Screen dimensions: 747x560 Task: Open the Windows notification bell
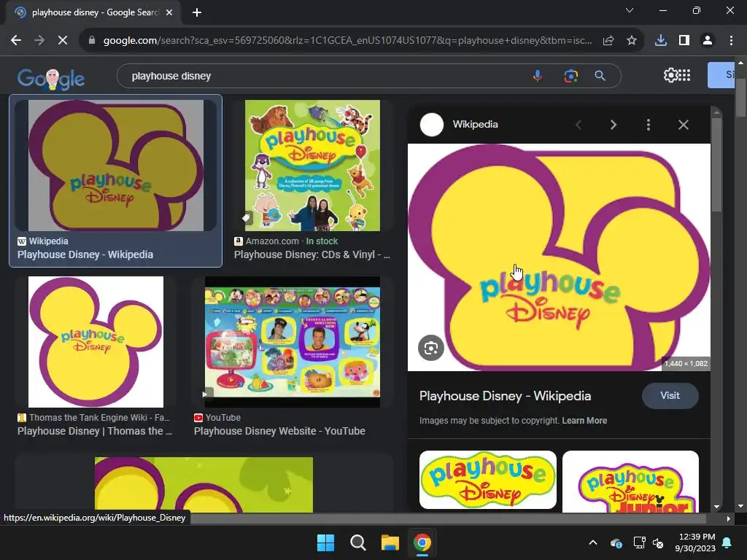pos(727,542)
